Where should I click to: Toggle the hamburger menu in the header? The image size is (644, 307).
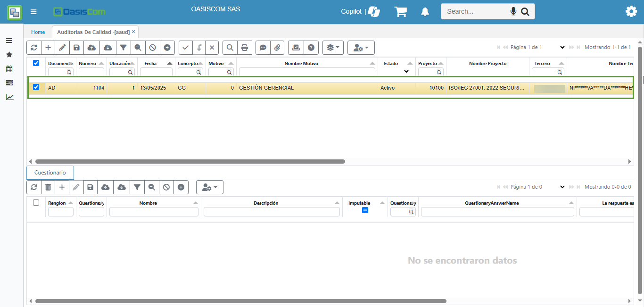coord(33,12)
